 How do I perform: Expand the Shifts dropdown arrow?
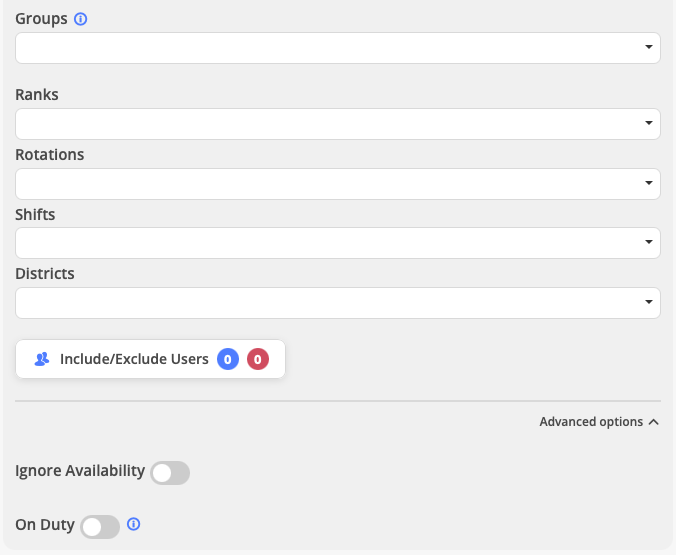pos(648,243)
